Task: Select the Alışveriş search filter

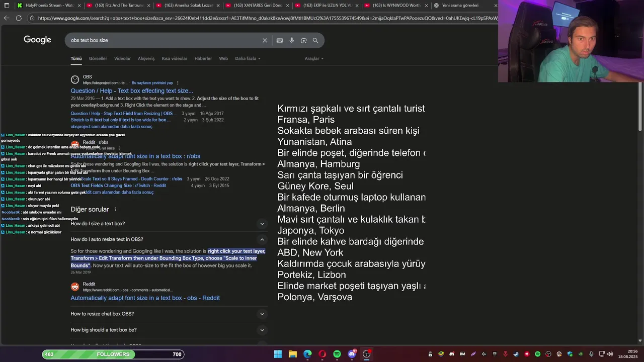Action: point(146,58)
